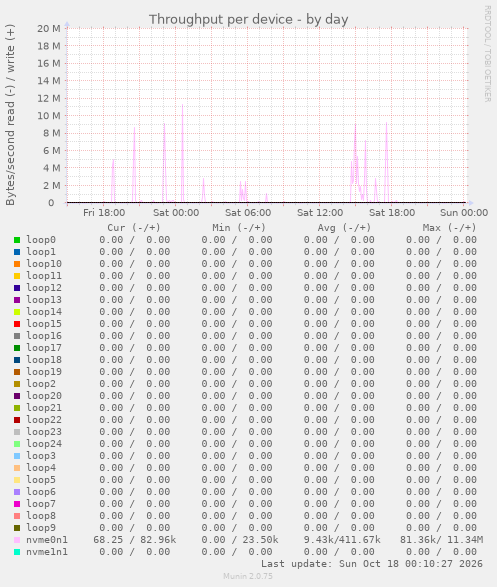Select the loop9 legend label
This screenshot has height=587, width=497.
(x=41, y=527)
